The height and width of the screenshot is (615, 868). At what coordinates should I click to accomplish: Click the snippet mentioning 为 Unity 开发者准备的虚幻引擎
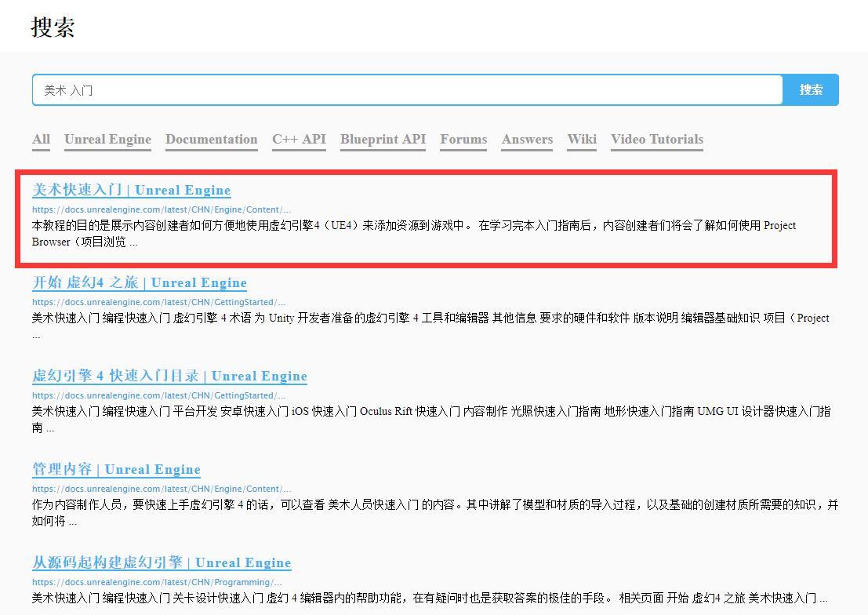(430, 326)
